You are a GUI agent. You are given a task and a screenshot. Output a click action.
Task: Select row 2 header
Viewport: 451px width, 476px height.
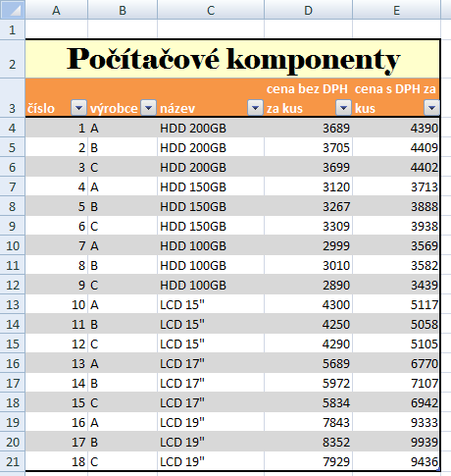13,59
